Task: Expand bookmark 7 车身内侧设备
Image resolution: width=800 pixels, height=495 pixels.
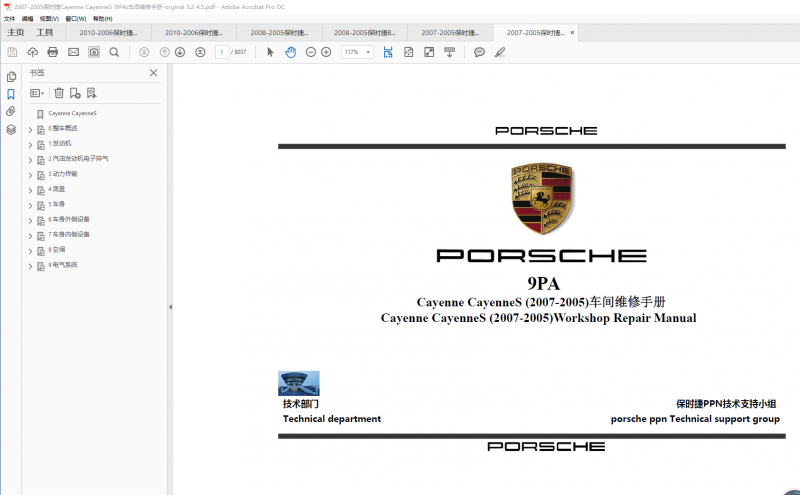Action: click(30, 236)
